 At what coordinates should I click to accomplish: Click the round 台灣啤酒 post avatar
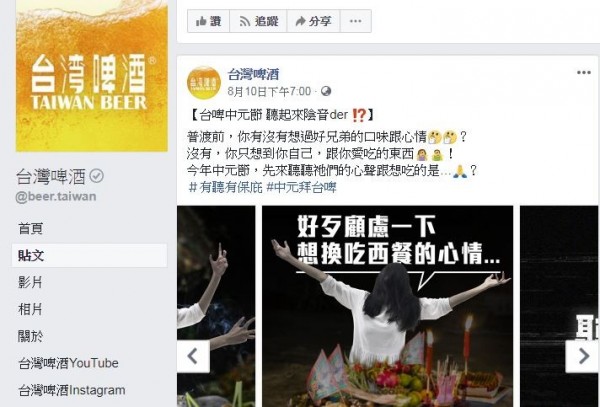point(204,83)
